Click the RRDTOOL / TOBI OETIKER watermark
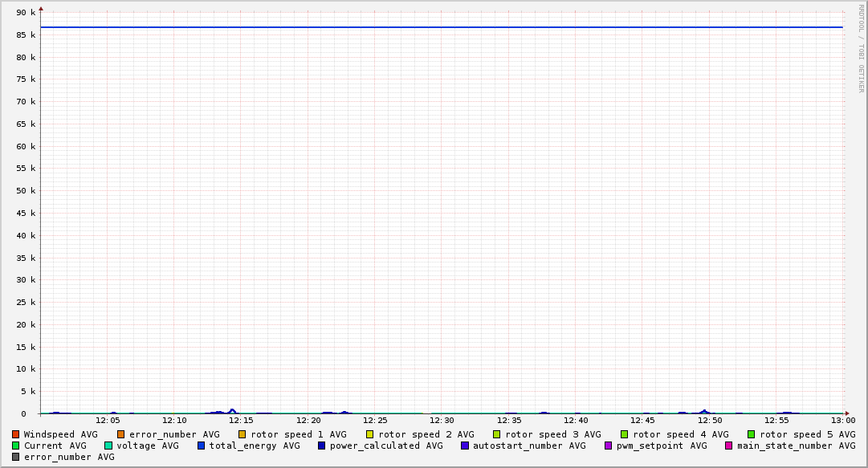Image resolution: width=868 pixels, height=468 pixels. click(x=861, y=48)
